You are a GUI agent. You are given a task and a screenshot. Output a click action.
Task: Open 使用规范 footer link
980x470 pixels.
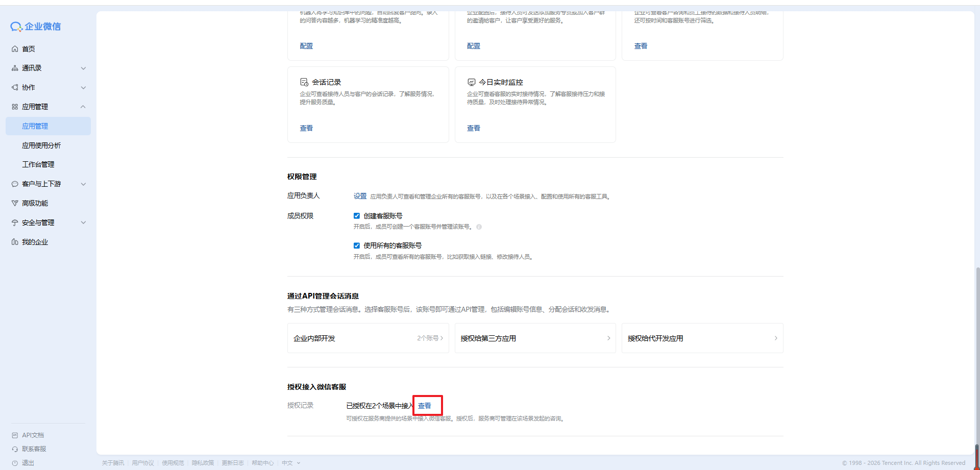pos(173,463)
